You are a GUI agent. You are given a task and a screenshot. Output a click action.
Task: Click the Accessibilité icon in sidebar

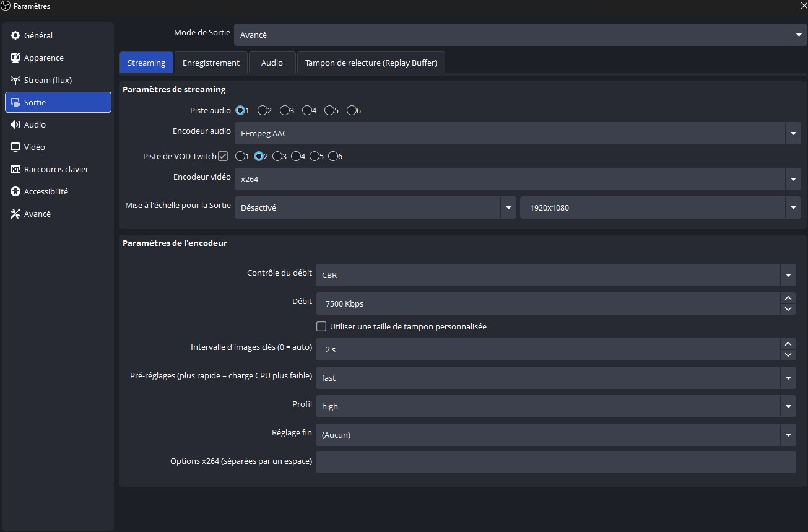(15, 191)
